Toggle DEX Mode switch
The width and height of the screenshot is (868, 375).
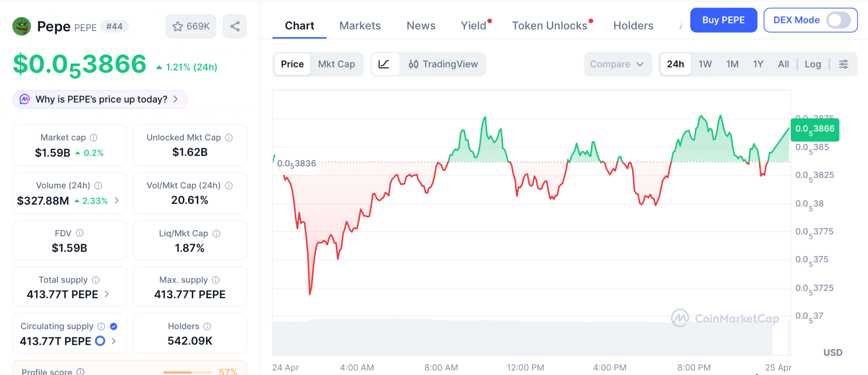(838, 20)
